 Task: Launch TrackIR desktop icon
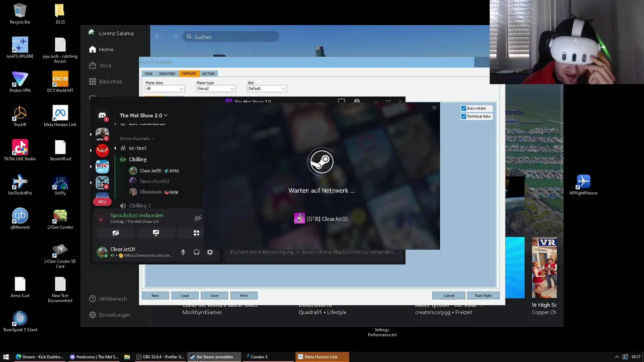[20, 116]
